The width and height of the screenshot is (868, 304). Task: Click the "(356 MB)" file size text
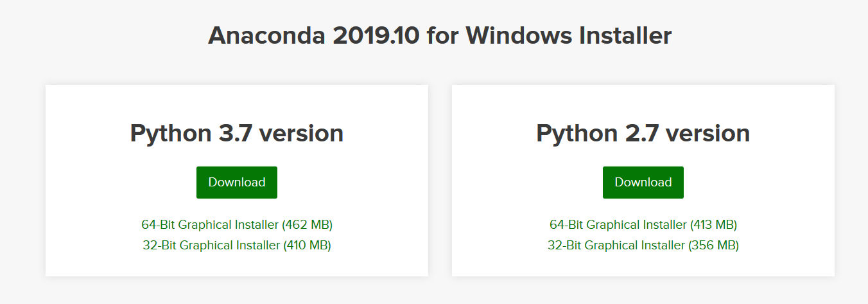pos(713,245)
